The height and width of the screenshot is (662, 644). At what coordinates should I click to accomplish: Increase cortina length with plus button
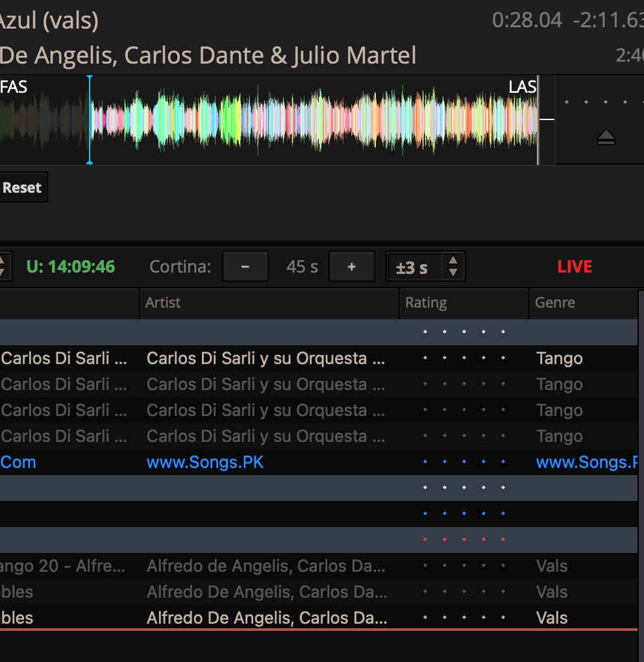pos(351,266)
